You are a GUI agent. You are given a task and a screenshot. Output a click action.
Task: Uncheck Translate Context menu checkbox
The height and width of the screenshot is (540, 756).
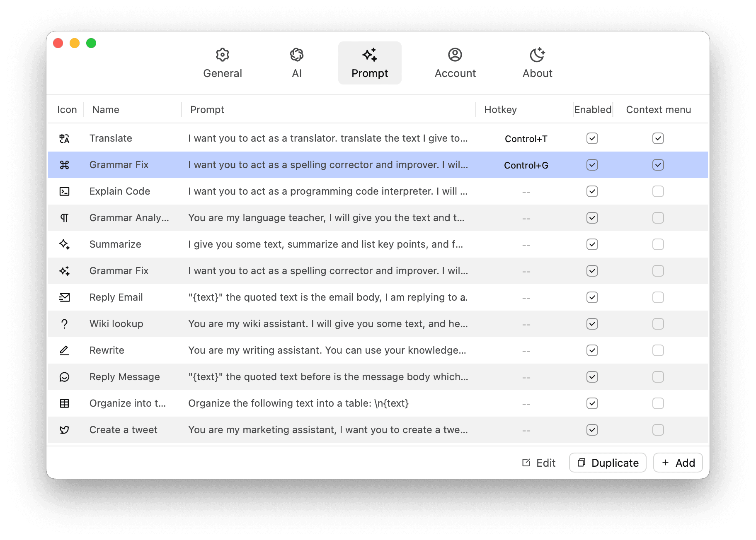[x=658, y=138]
